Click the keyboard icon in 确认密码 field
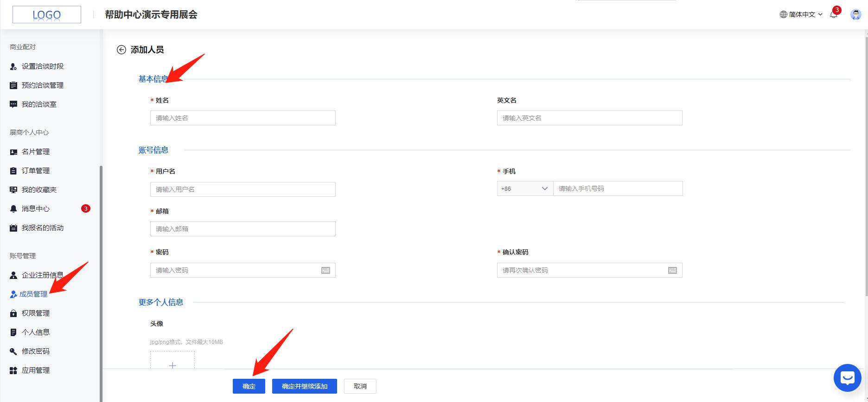This screenshot has width=868, height=402. pyautogui.click(x=672, y=270)
